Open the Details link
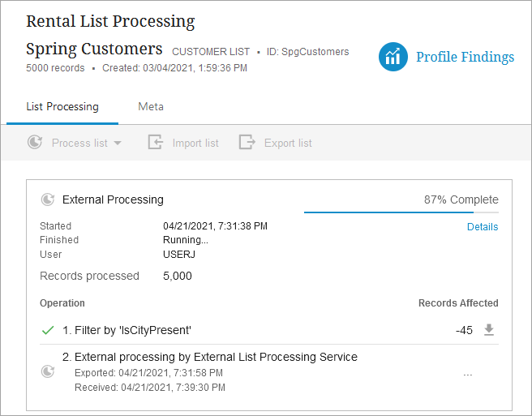The height and width of the screenshot is (416, 532). click(483, 227)
